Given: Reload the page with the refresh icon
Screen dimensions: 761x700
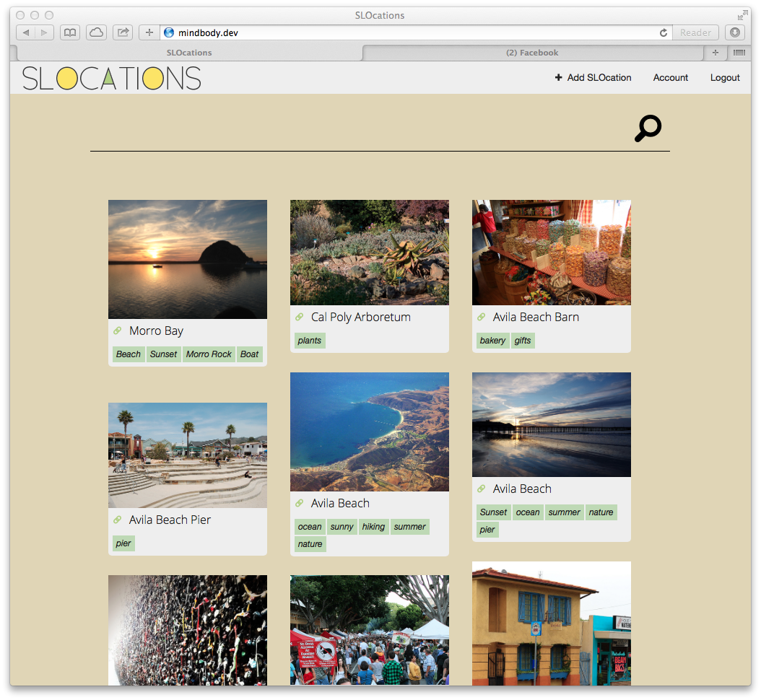Looking at the screenshot, I should [664, 32].
